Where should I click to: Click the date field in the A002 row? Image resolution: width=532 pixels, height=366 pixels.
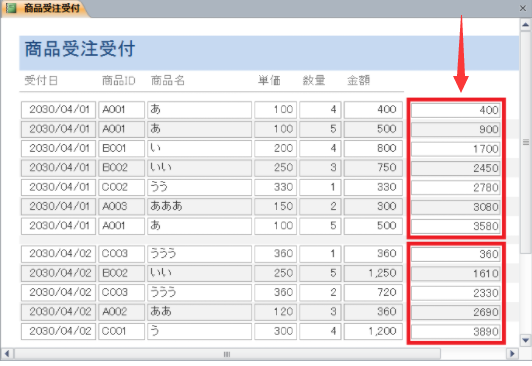pyautogui.click(x=58, y=312)
